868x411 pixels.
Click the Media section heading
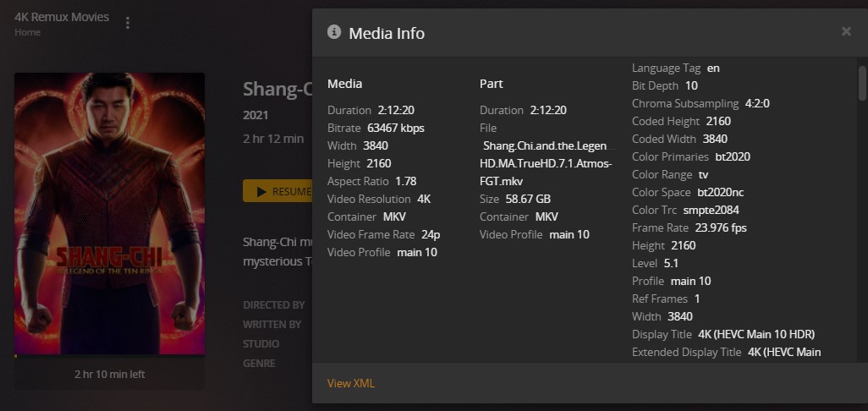tap(345, 84)
